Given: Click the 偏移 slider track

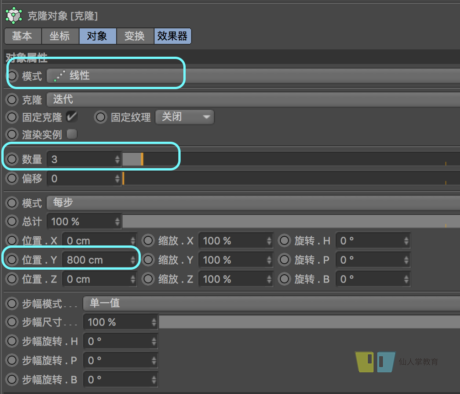Looking at the screenshot, I should [x=291, y=179].
